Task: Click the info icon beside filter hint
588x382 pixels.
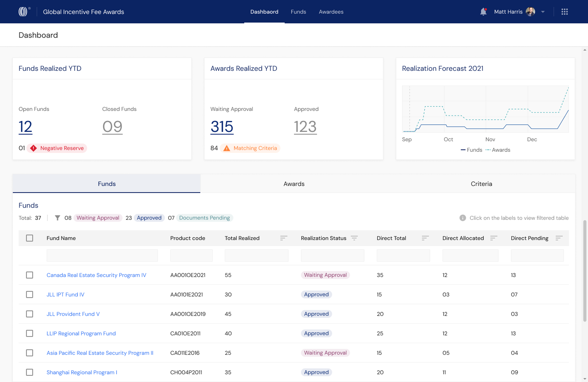Action: pos(463,218)
